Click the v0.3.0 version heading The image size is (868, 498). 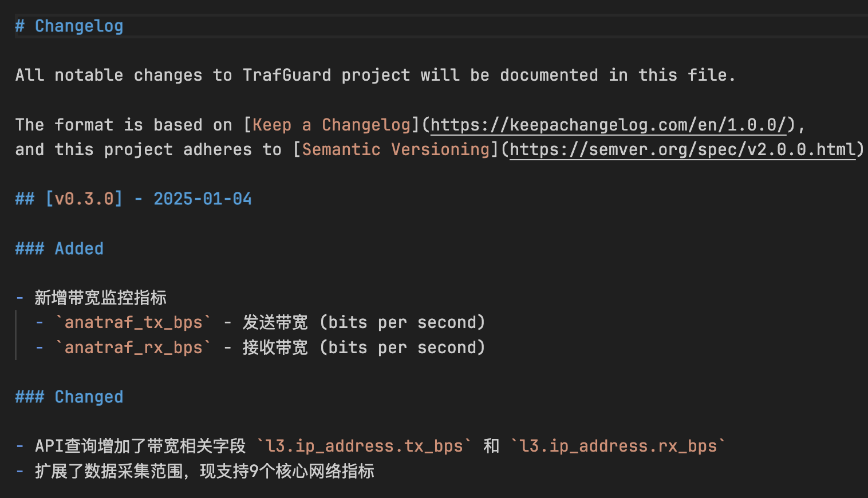point(84,199)
